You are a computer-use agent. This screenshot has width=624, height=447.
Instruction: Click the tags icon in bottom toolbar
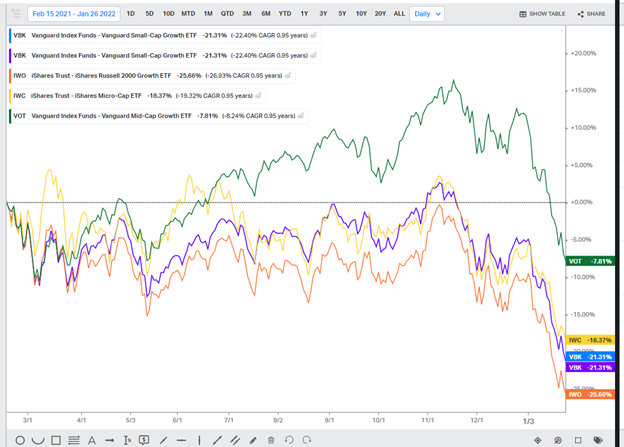click(x=598, y=440)
